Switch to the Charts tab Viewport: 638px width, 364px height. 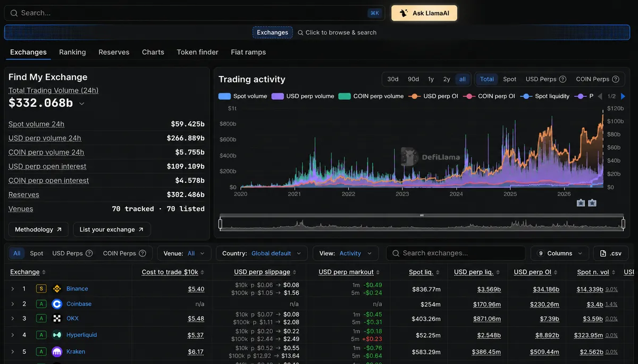pyautogui.click(x=153, y=52)
